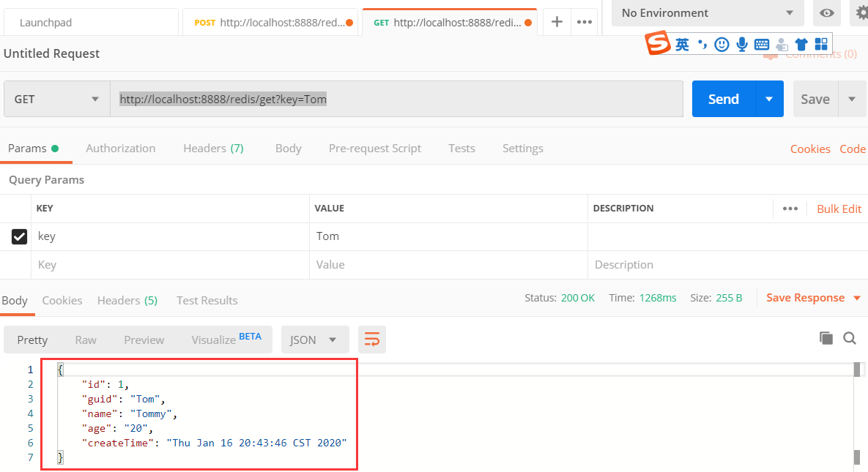Click the environment quick look eye icon
868x472 pixels.
tap(826, 12)
